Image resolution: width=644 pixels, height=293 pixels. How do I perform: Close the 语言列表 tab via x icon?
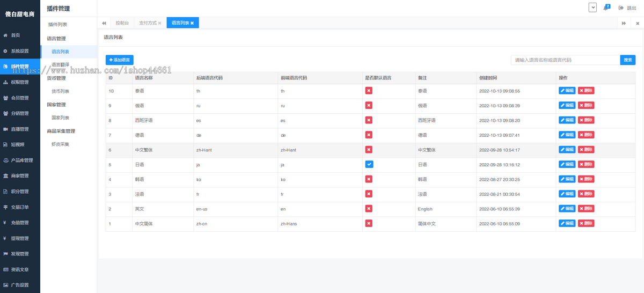(192, 23)
